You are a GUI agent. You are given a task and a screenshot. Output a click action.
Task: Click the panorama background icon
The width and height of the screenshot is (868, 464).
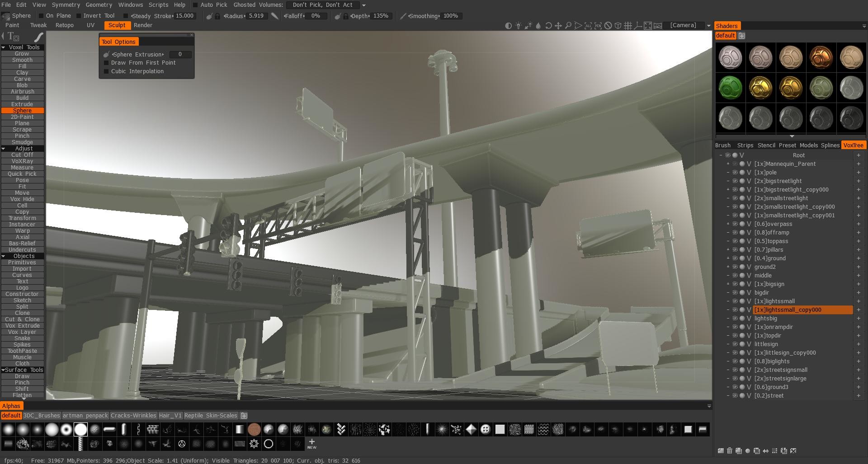tap(658, 26)
